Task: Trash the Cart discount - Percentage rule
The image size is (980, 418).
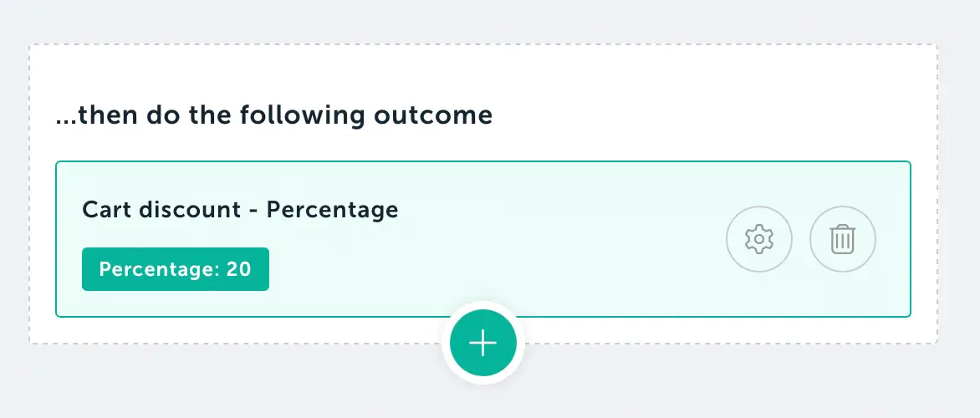Action: tap(842, 239)
